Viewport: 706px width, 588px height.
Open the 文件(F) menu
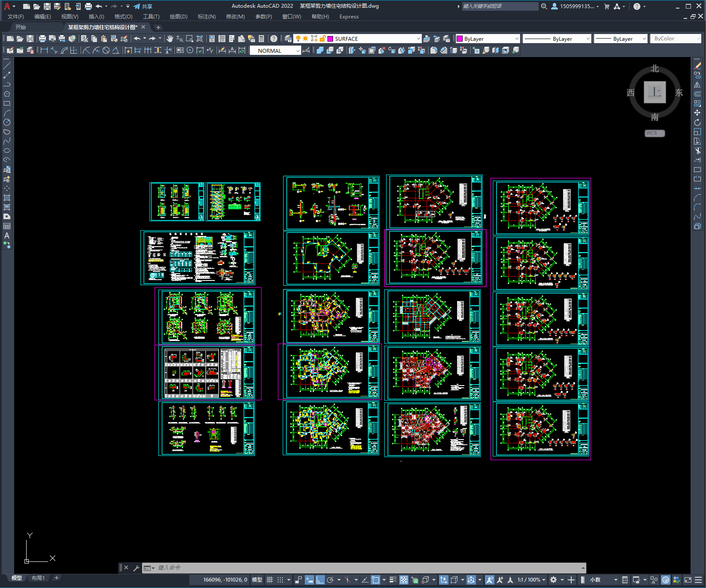pyautogui.click(x=16, y=17)
